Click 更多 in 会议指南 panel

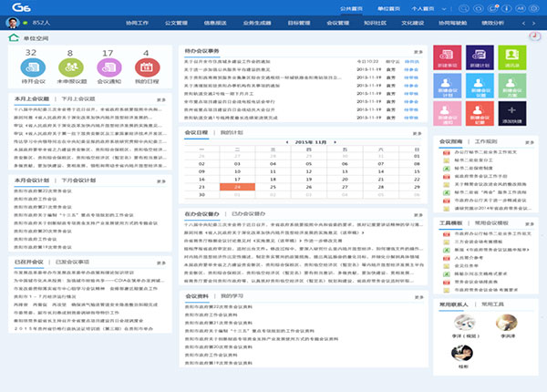tap(530, 142)
